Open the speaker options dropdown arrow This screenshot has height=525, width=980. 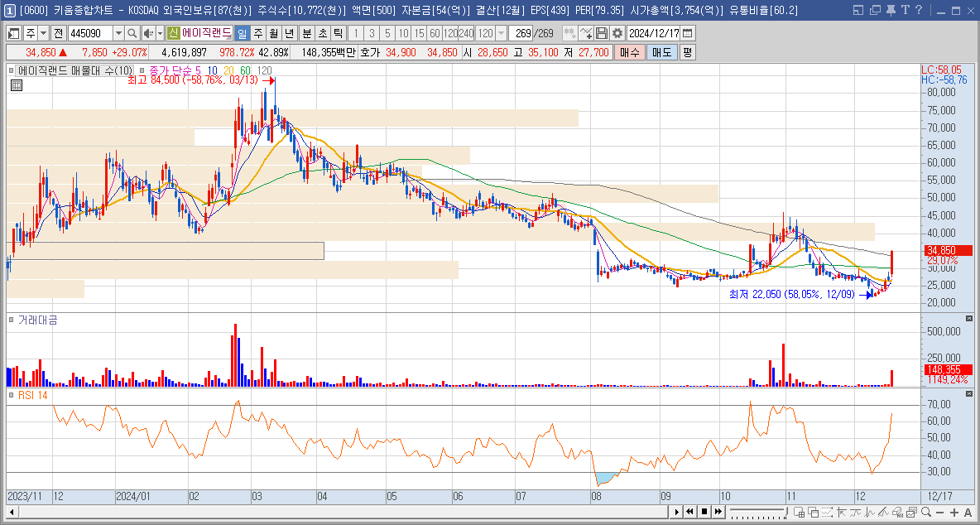point(160,33)
